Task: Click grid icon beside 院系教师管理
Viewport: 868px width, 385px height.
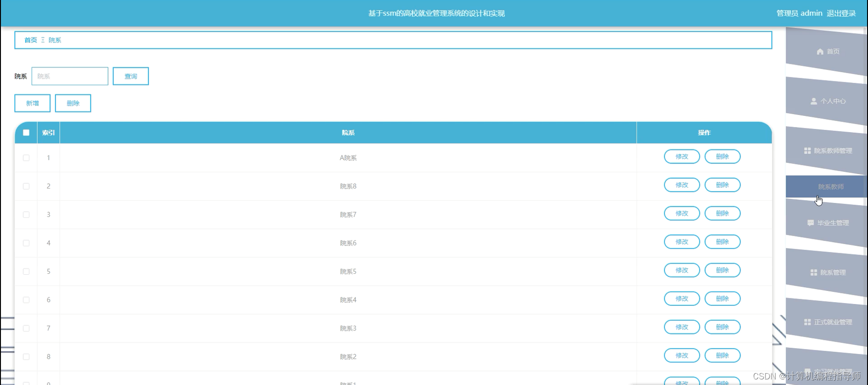Action: click(807, 151)
